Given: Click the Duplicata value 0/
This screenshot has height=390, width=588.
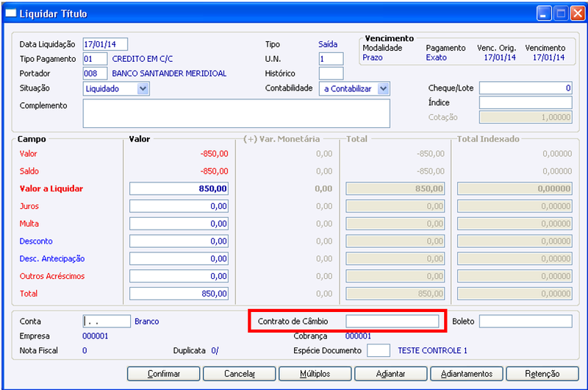Looking at the screenshot, I should pyautogui.click(x=215, y=350).
